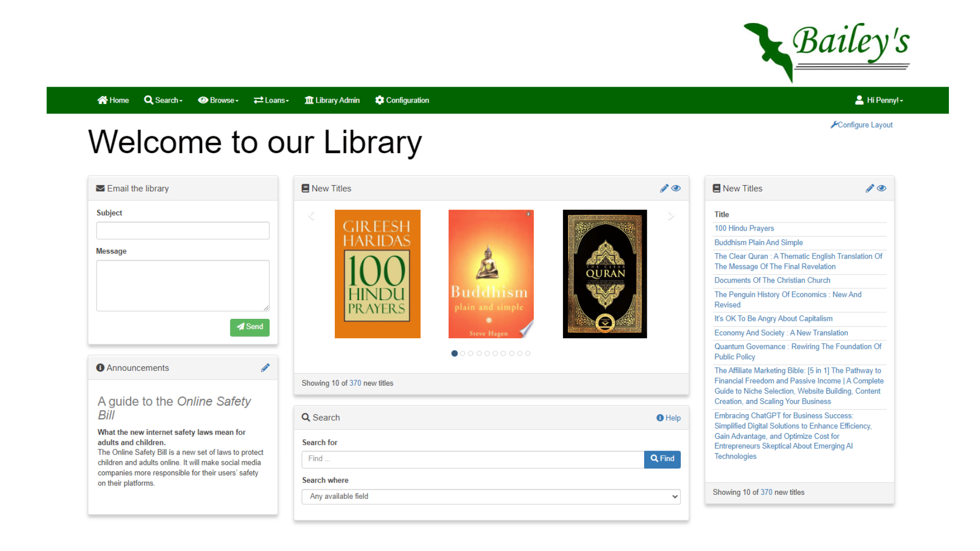This screenshot has width=980, height=551.
Task: Click the pencil icon on the carousel New Titles panel
Action: [x=664, y=188]
